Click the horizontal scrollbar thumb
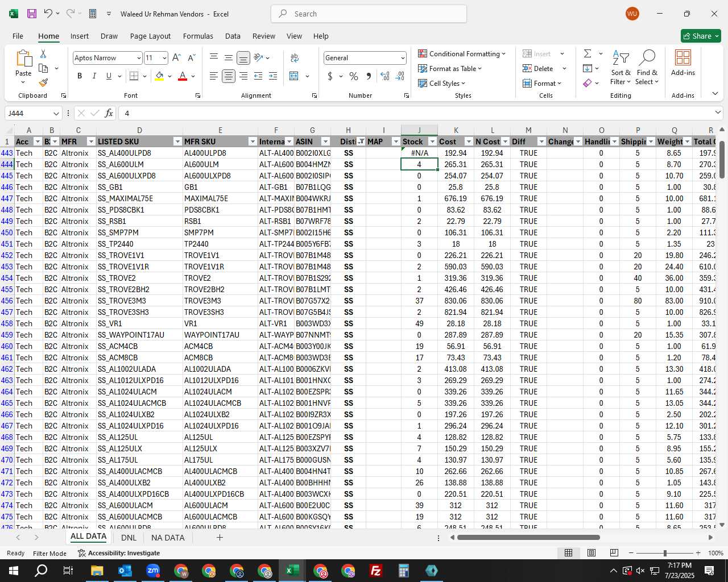The width and height of the screenshot is (728, 582). (x=528, y=537)
